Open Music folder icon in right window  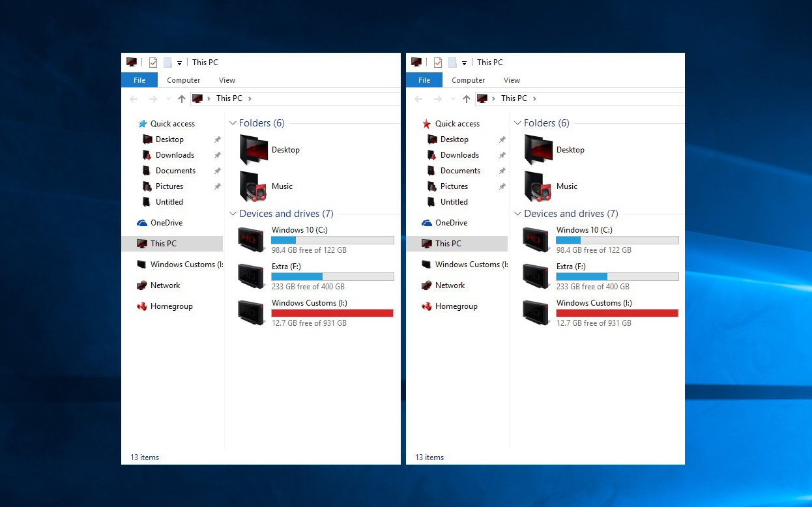click(x=538, y=186)
